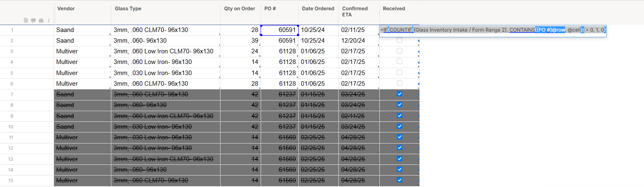Select row number 7
Screen dimensions: 644x187
(12, 94)
